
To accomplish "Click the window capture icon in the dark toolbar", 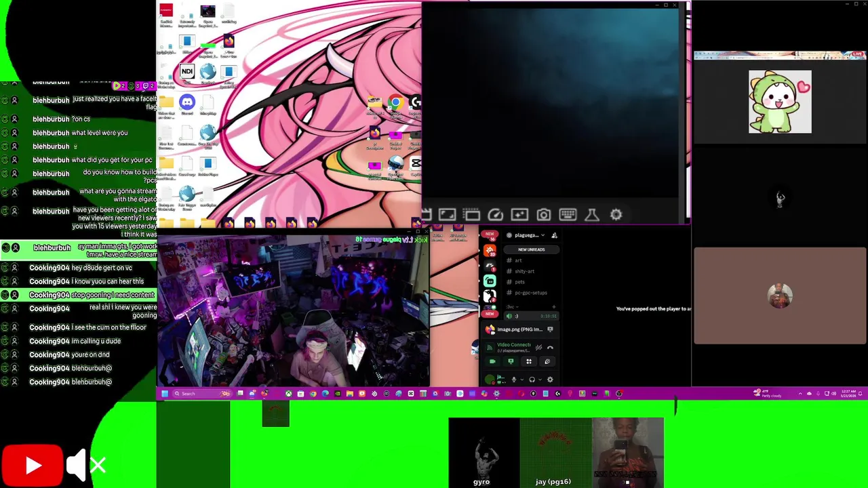I will click(471, 215).
